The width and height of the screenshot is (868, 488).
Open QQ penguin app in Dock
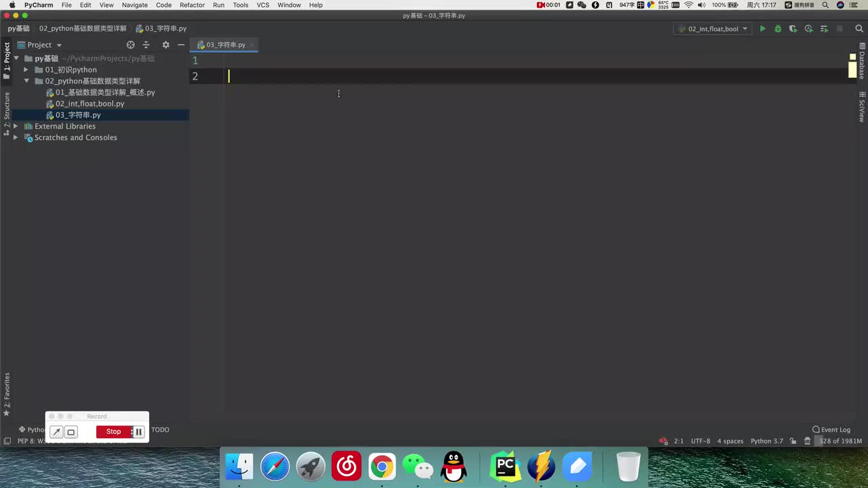coord(454,467)
